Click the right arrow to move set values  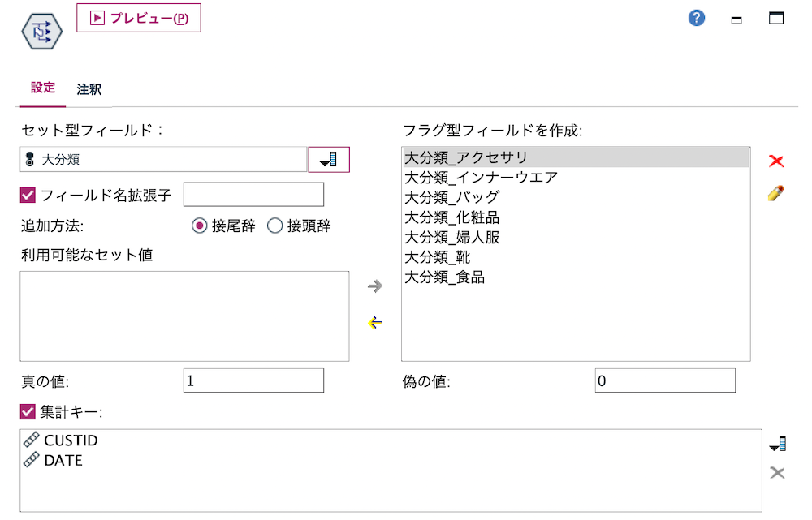[374, 286]
